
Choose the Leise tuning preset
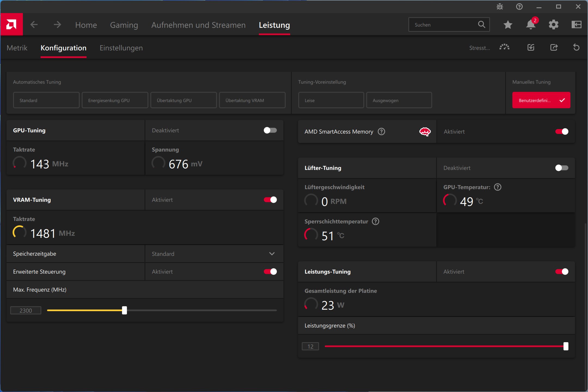tap(331, 100)
